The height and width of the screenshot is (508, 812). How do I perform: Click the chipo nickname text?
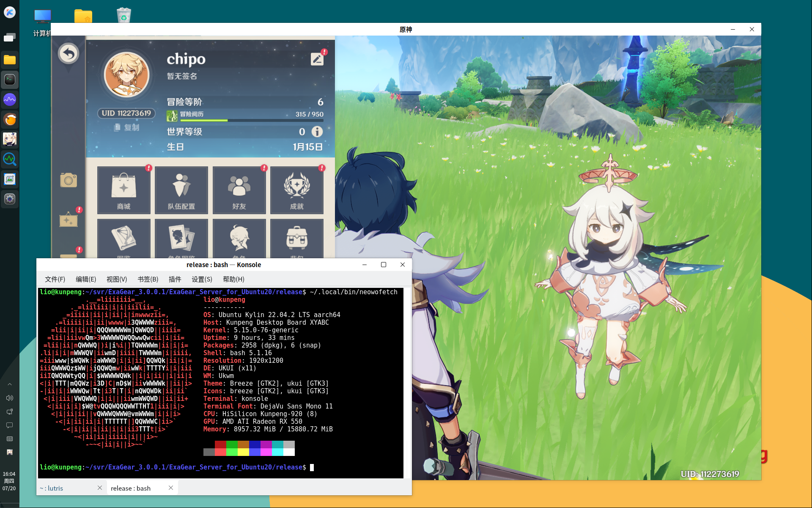click(x=186, y=59)
